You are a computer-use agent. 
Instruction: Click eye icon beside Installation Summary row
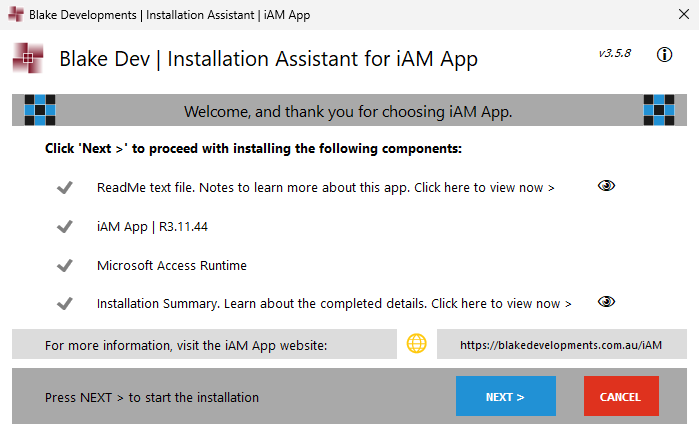tap(606, 302)
